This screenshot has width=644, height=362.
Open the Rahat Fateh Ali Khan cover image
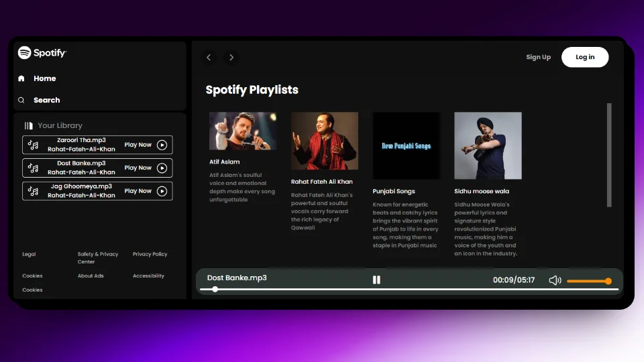(325, 141)
